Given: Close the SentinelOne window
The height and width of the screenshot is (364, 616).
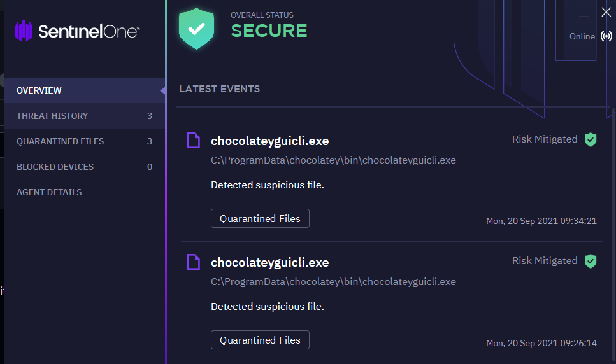Looking at the screenshot, I should tap(606, 12).
